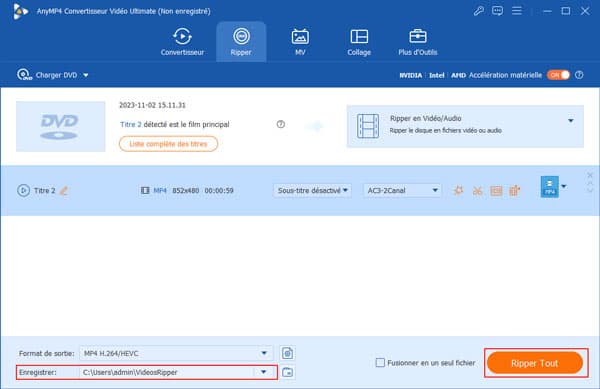Click the Titre 2 link
The image size is (600, 389).
[x=130, y=124]
